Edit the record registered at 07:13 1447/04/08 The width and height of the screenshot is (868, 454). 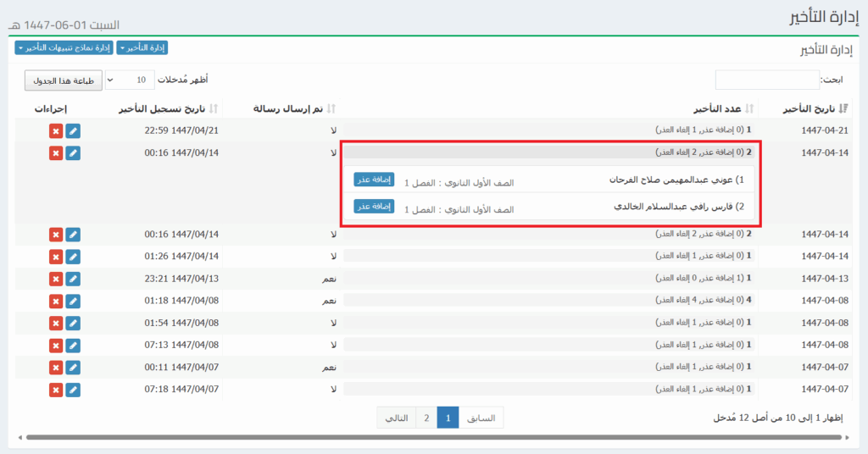73,345
